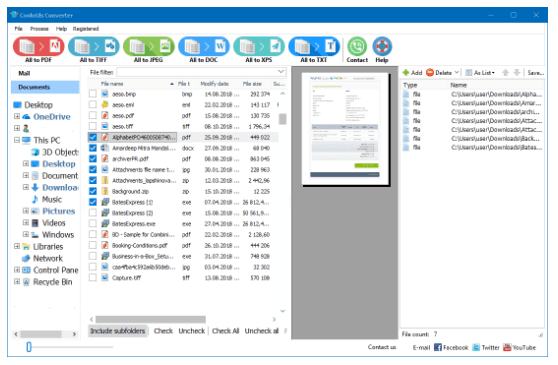
Task: Select Videos folder in tree
Action: (49, 223)
